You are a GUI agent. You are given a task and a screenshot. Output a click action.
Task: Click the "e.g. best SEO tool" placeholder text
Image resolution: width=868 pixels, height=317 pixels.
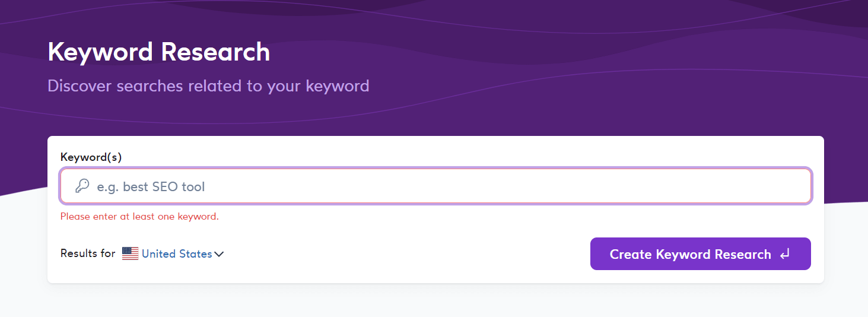[x=151, y=186]
